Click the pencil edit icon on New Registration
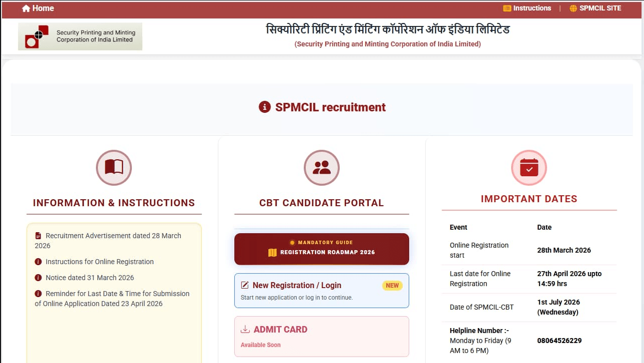The image size is (644, 363). pos(245,285)
